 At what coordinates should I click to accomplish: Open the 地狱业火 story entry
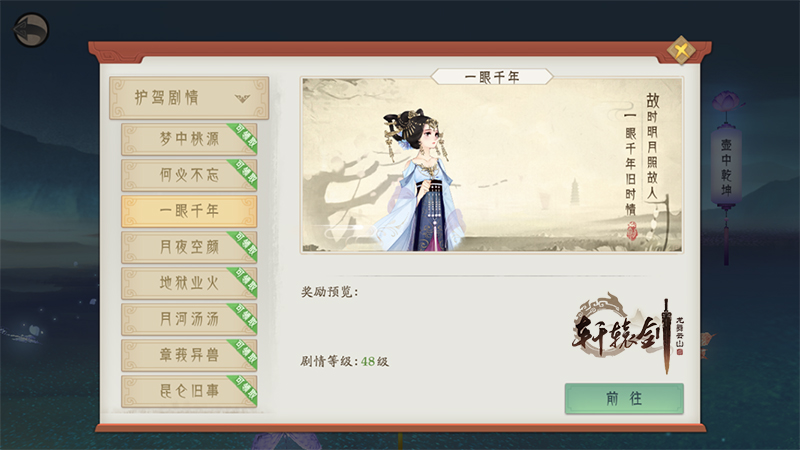189,283
